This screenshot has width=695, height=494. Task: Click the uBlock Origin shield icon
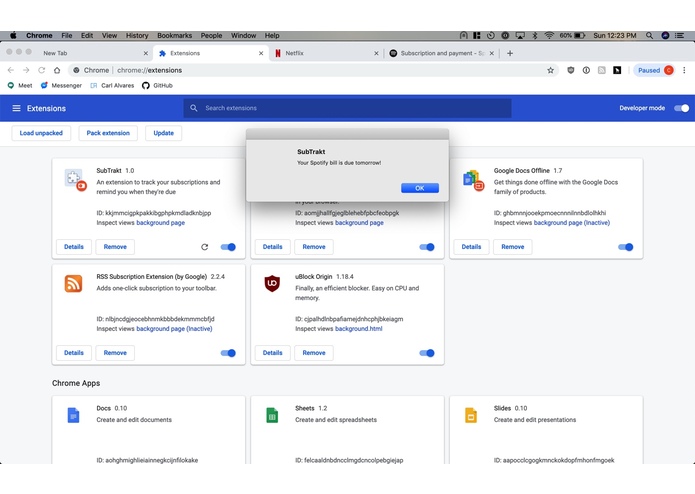click(x=272, y=284)
